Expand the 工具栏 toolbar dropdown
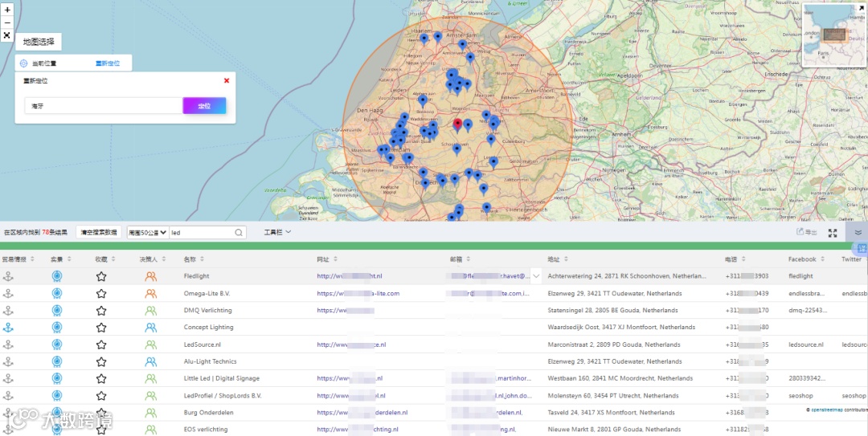 coord(277,233)
